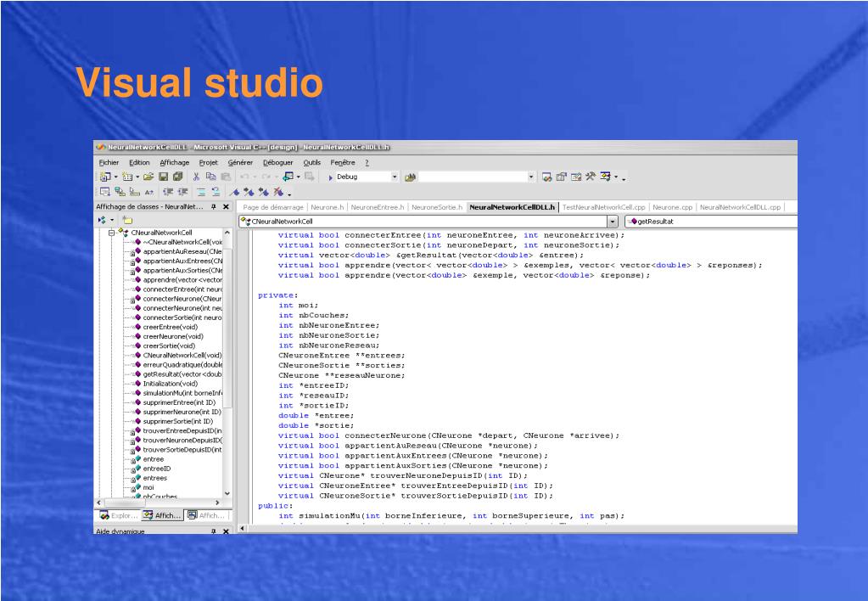Select Initialization(void) in class tree
The height and width of the screenshot is (601, 868).
click(170, 384)
